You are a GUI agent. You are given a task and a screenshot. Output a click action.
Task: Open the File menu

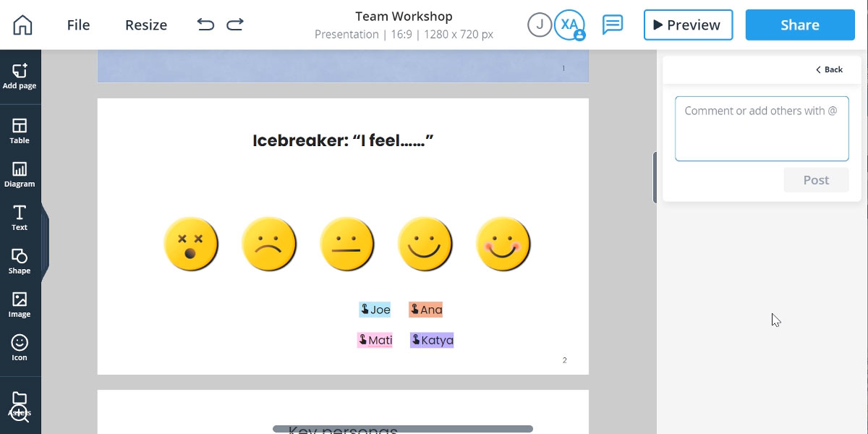(78, 25)
